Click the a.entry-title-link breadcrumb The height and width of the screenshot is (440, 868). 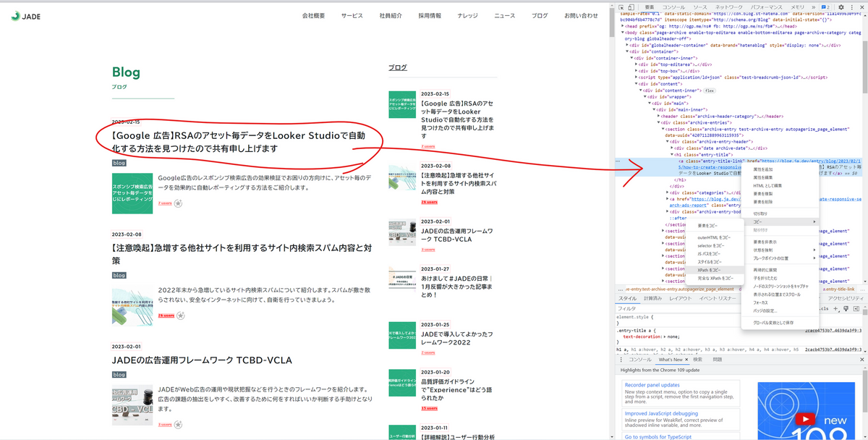(x=840, y=288)
